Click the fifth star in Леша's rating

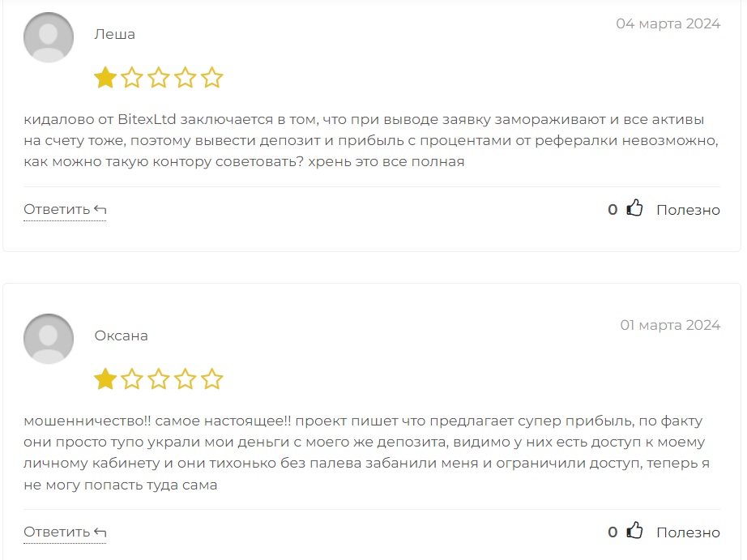pos(212,78)
